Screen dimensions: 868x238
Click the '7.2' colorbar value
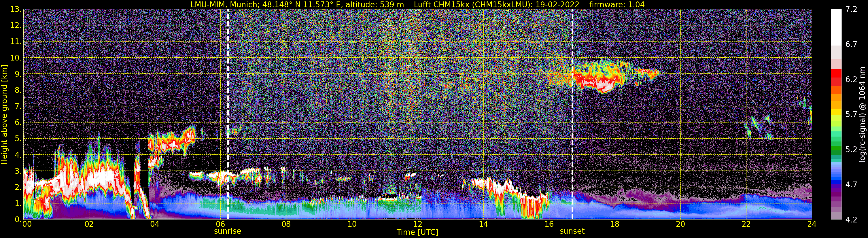[x=851, y=9]
